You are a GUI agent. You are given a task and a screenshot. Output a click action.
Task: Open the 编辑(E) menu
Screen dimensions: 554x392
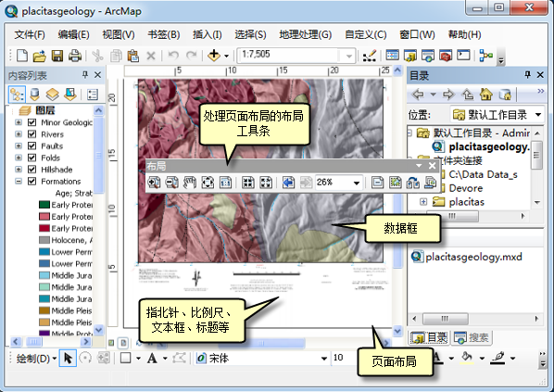[x=73, y=34]
